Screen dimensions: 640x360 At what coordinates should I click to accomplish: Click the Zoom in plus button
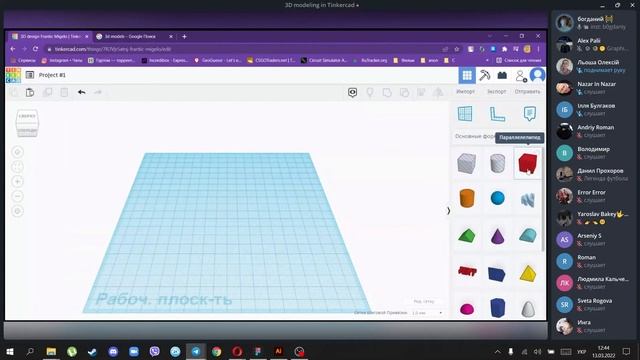tap(17, 181)
